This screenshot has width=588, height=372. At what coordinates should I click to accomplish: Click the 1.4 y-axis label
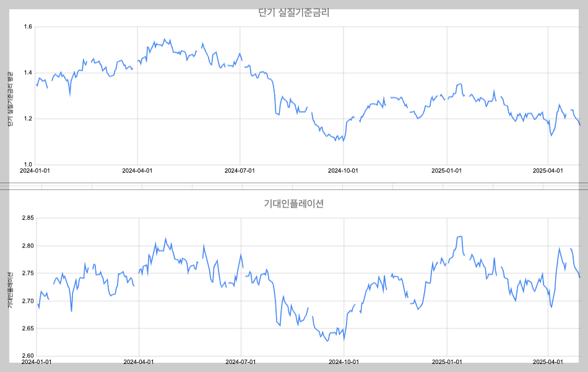point(28,73)
